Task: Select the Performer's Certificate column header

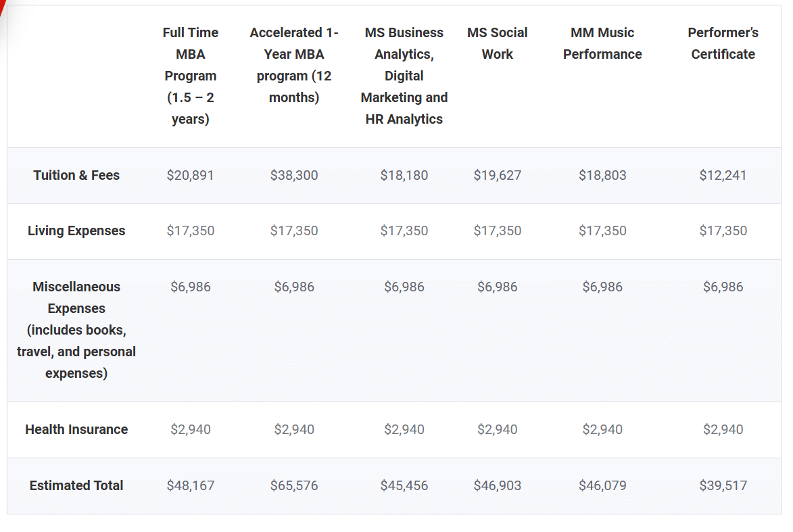Action: pos(723,43)
